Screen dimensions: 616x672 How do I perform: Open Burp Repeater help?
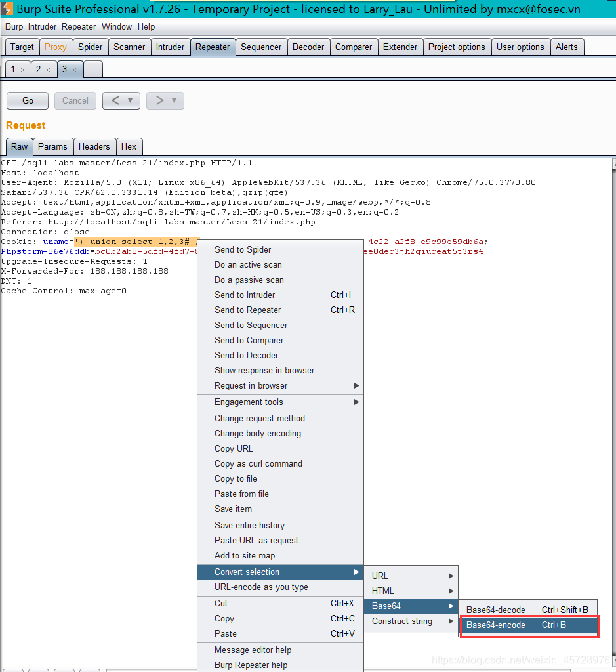coord(280,665)
